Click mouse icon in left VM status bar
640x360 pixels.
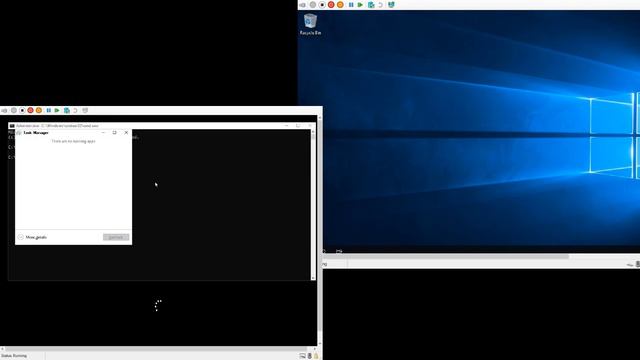[x=309, y=356]
